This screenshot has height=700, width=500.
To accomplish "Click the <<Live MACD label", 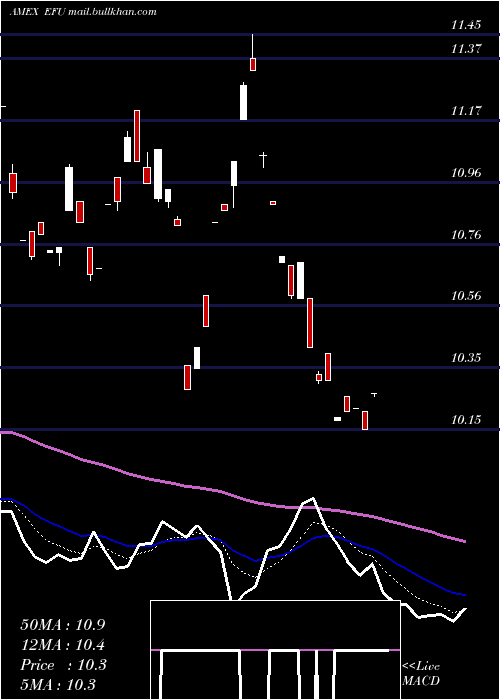I will click(x=421, y=674).
